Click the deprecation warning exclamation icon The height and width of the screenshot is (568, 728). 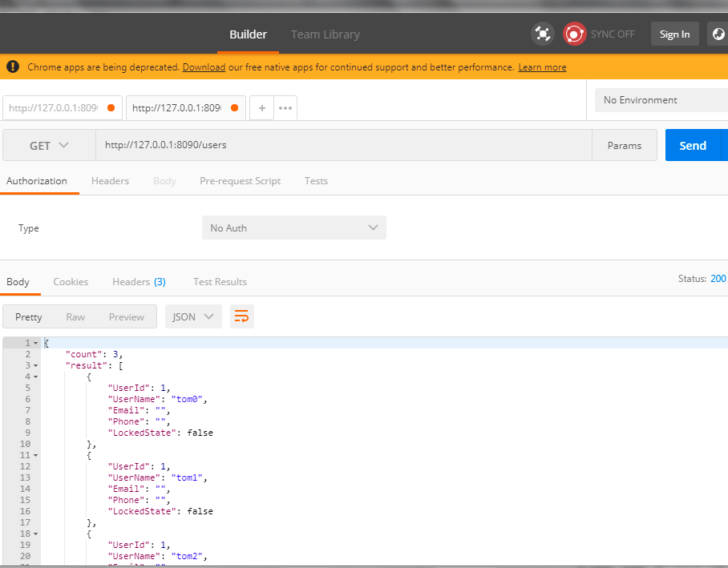tap(13, 66)
